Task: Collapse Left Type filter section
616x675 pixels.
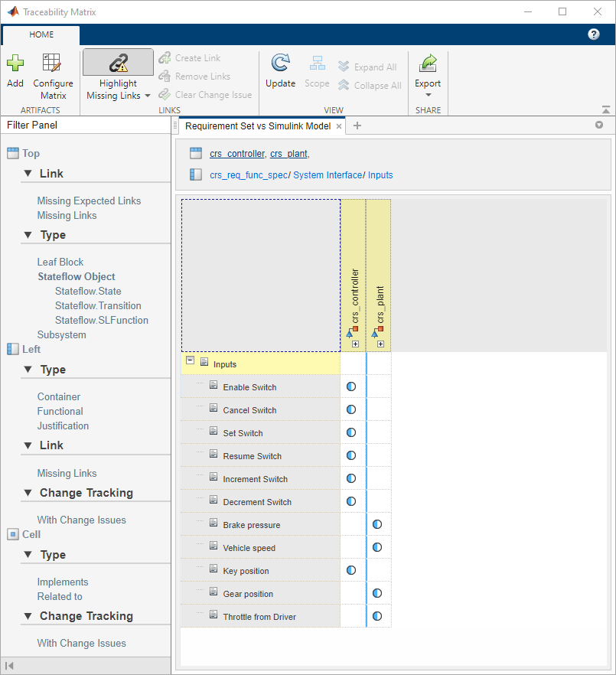Action: [28, 370]
